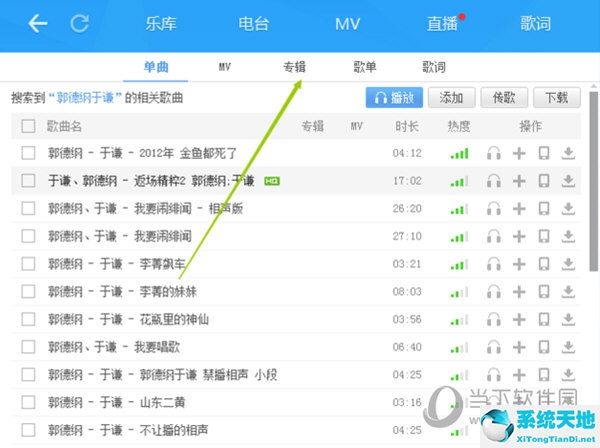Play 金鱼都死了 with its headphone icon
Viewport: 600px width, 448px height.
[494, 153]
